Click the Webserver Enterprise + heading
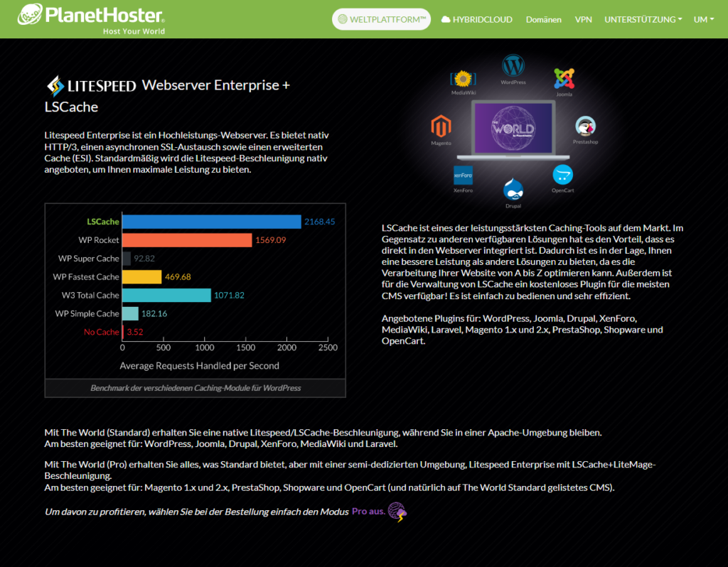This screenshot has height=567, width=728. point(216,85)
